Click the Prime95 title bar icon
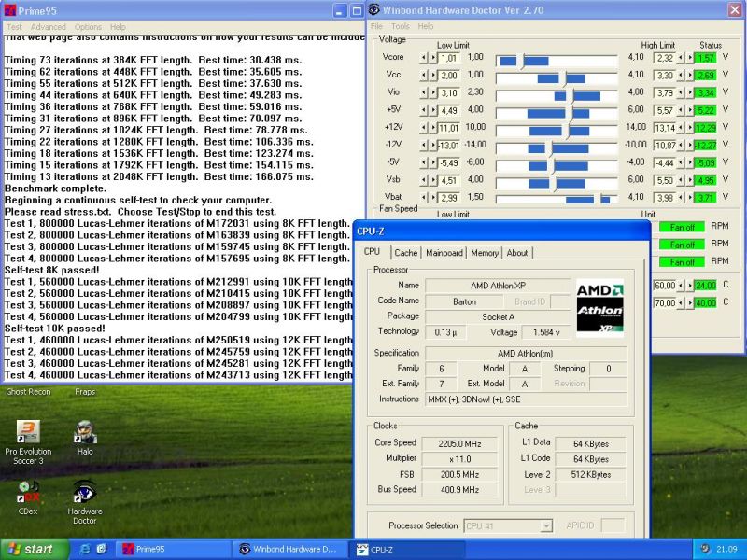The width and height of the screenshot is (747, 560). pyautogui.click(x=9, y=10)
